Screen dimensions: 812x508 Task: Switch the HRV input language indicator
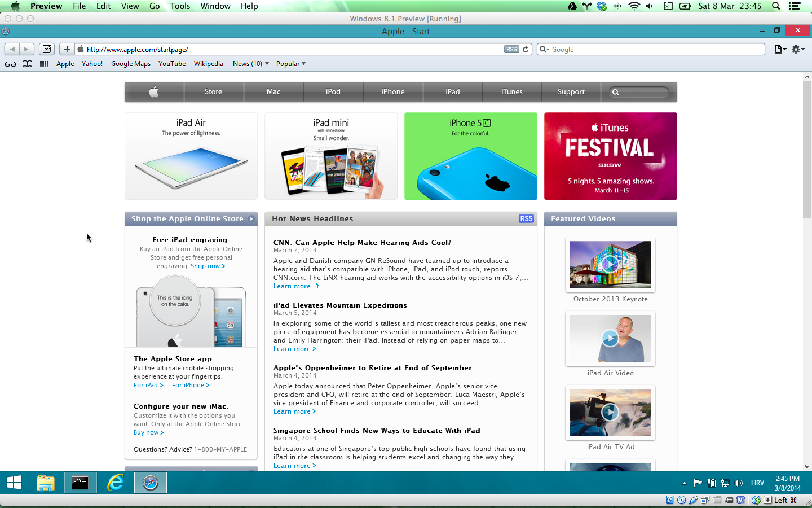click(757, 483)
